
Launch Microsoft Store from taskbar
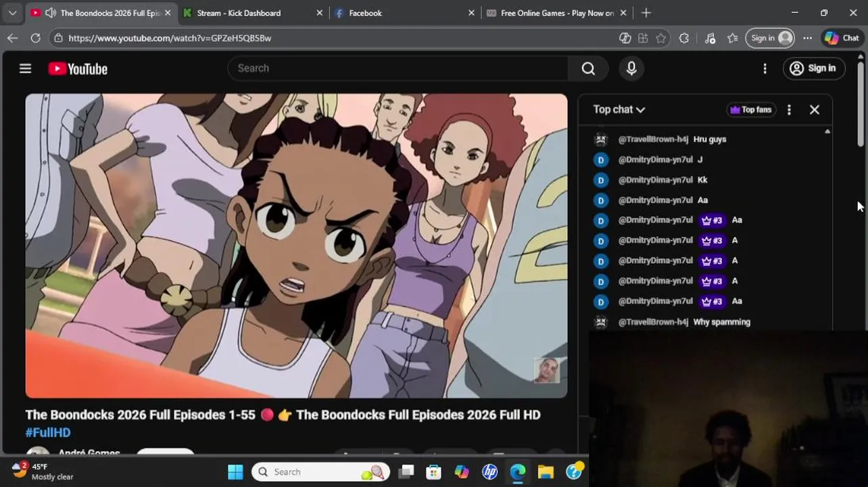pos(433,471)
